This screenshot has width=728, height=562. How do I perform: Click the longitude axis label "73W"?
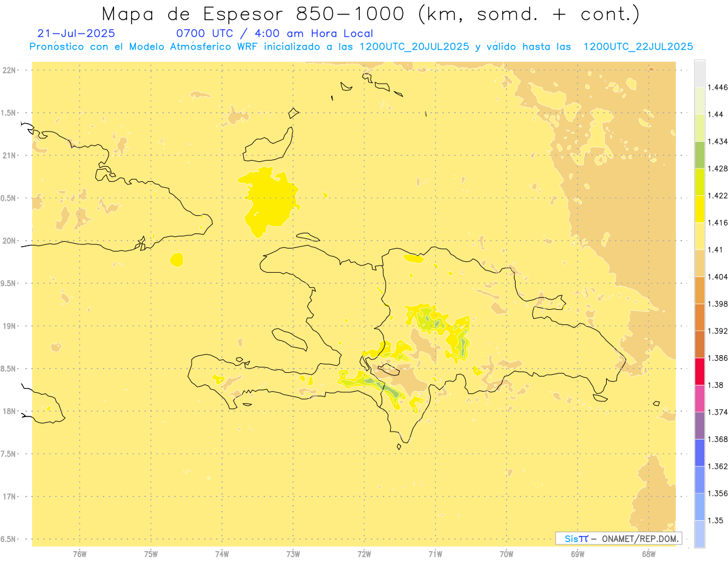[x=293, y=554]
